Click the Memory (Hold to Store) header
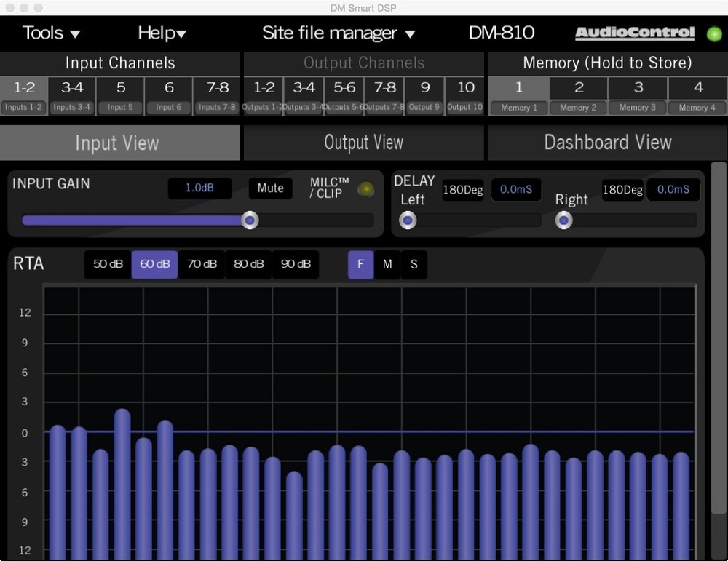The image size is (728, 561). point(607,63)
